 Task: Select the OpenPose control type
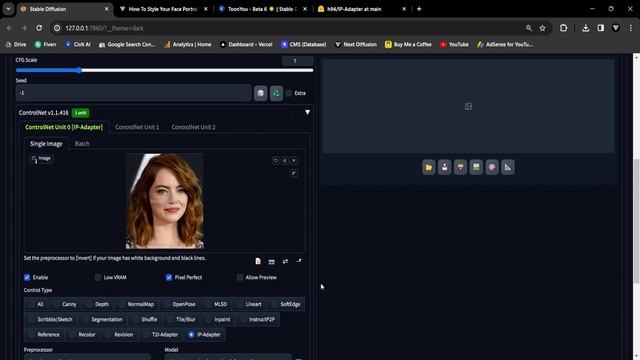180,304
